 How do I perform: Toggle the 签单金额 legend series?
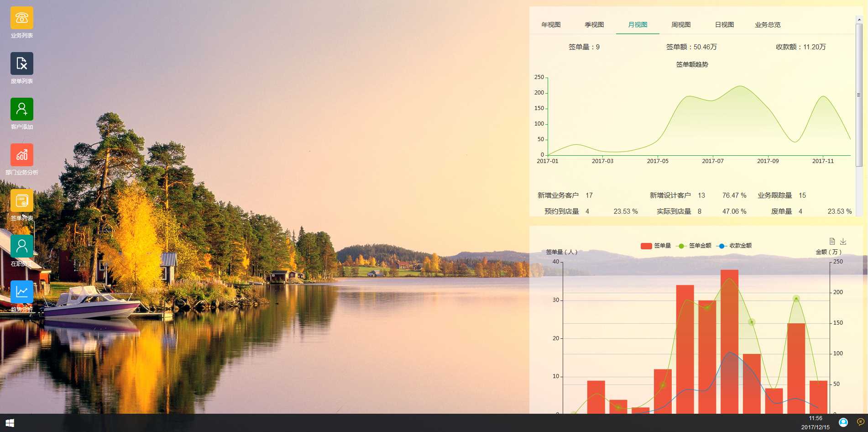694,246
